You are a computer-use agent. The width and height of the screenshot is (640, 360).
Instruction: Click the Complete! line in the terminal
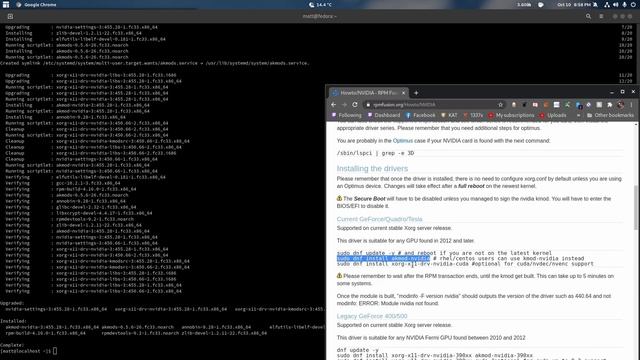click(12, 345)
